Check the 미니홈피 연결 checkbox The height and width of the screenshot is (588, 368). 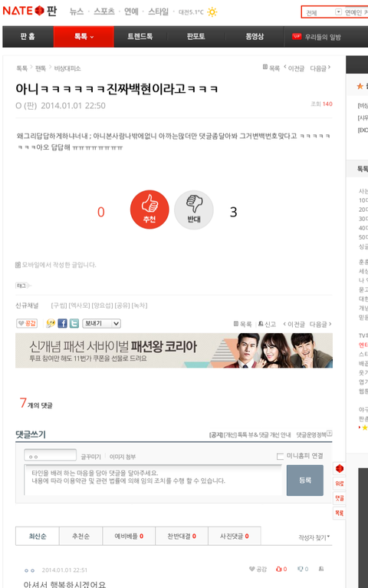[x=280, y=456]
